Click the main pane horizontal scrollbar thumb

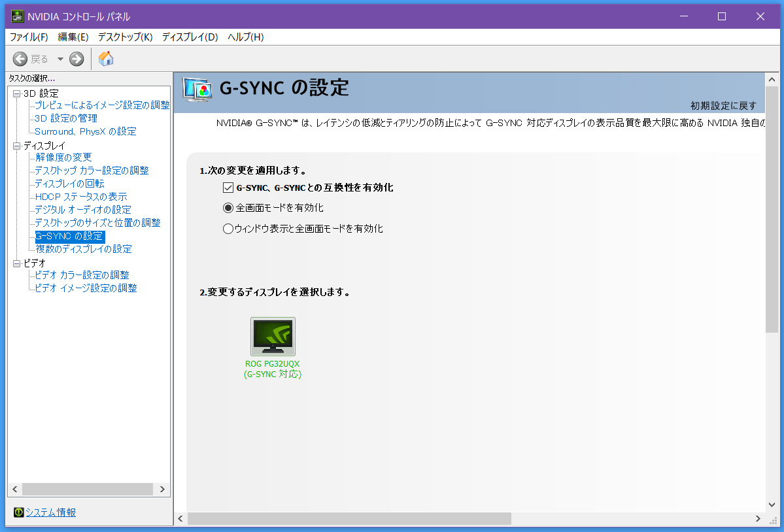(x=350, y=518)
